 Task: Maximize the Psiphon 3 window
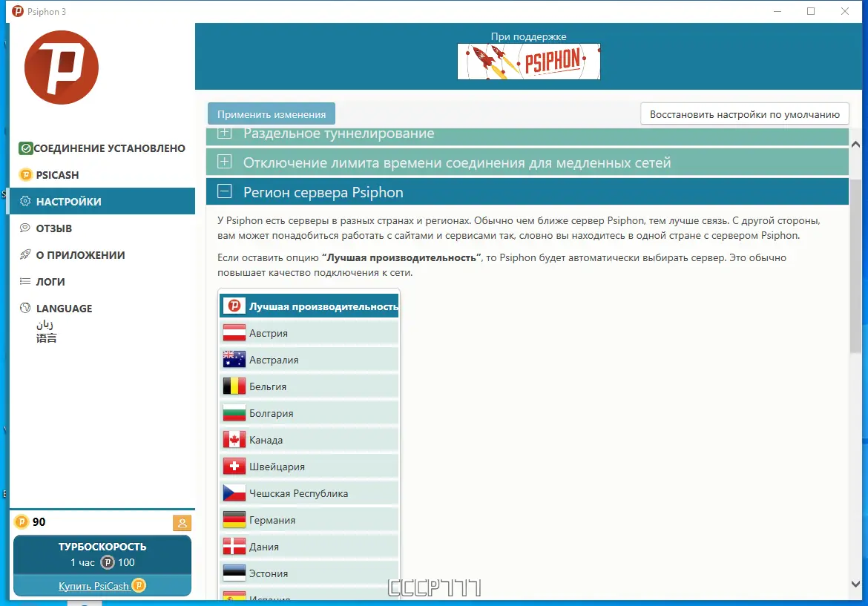811,11
